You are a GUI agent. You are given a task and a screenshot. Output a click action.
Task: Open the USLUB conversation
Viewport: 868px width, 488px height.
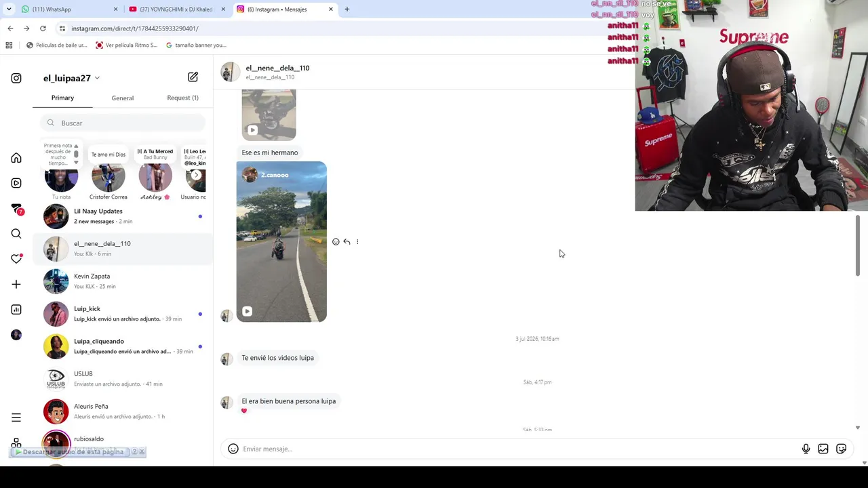point(123,379)
